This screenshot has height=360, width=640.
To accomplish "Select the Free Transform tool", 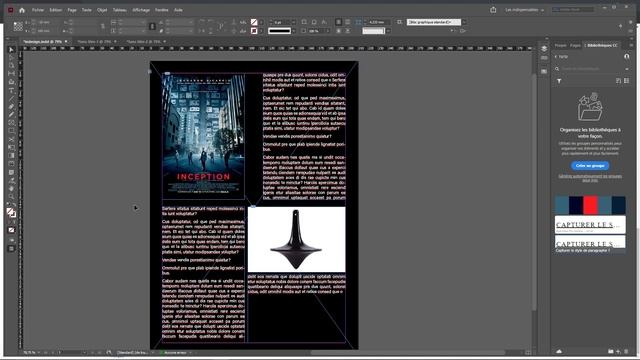I will 11,148.
